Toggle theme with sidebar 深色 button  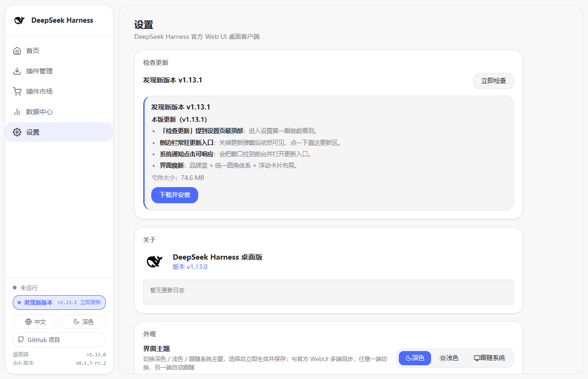(83, 322)
